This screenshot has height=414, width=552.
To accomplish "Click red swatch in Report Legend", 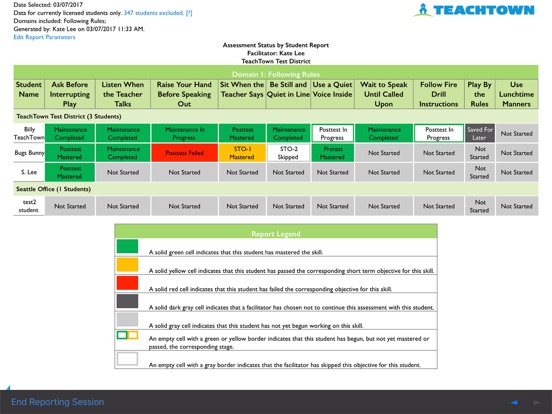I will (127, 283).
